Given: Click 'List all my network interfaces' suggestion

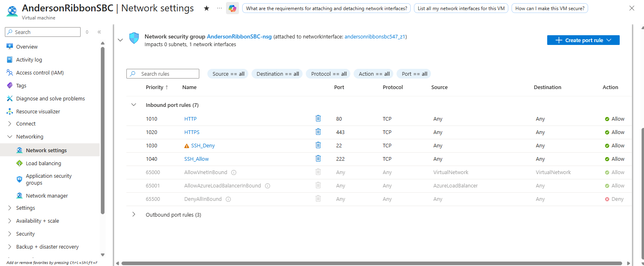Looking at the screenshot, I should (x=461, y=8).
